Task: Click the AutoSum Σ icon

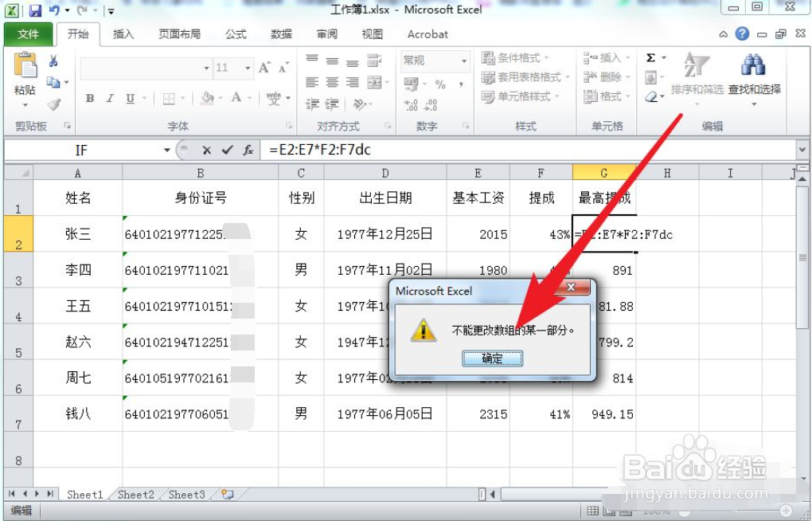Action: coord(650,57)
